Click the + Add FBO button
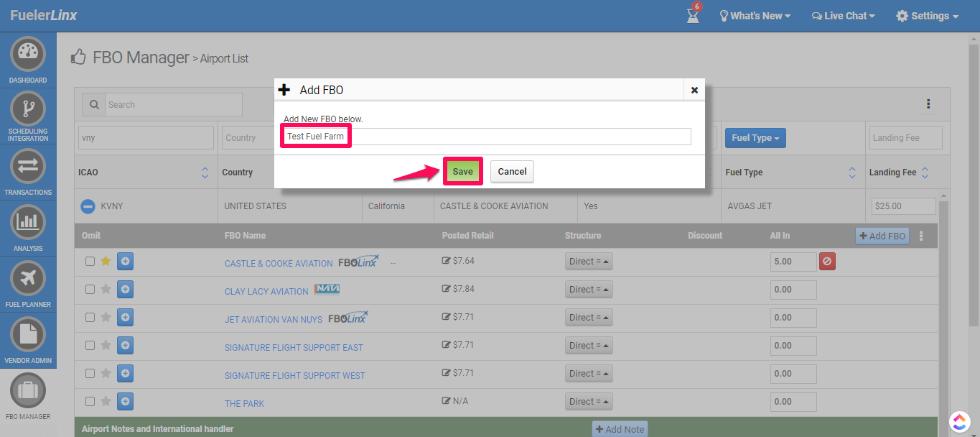Image resolution: width=980 pixels, height=437 pixels. point(882,236)
